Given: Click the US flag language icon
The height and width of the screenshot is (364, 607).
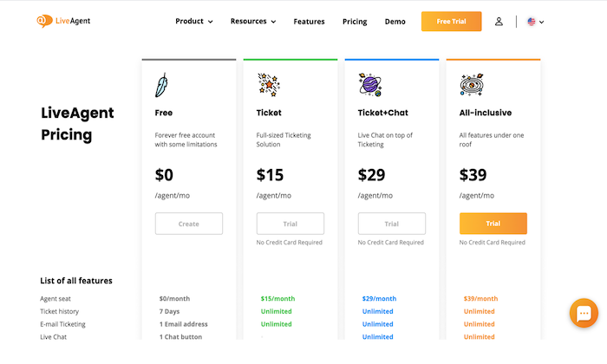Looking at the screenshot, I should pyautogui.click(x=531, y=22).
